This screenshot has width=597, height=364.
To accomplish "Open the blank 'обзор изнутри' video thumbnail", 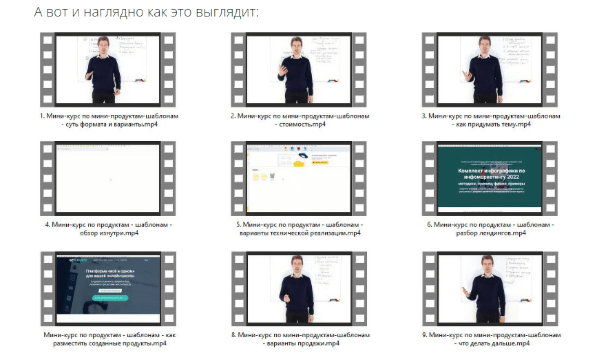I will tap(109, 178).
